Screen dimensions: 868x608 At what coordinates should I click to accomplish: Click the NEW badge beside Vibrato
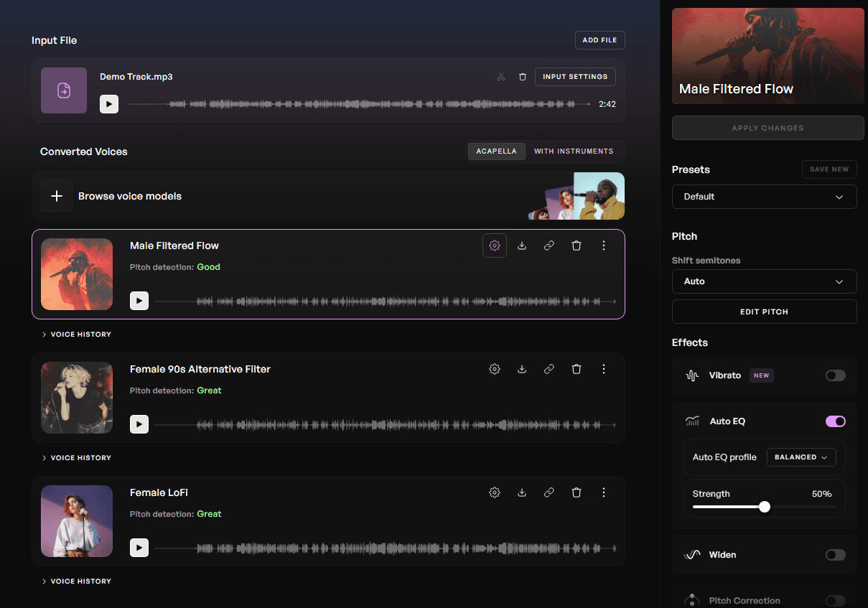tap(762, 375)
